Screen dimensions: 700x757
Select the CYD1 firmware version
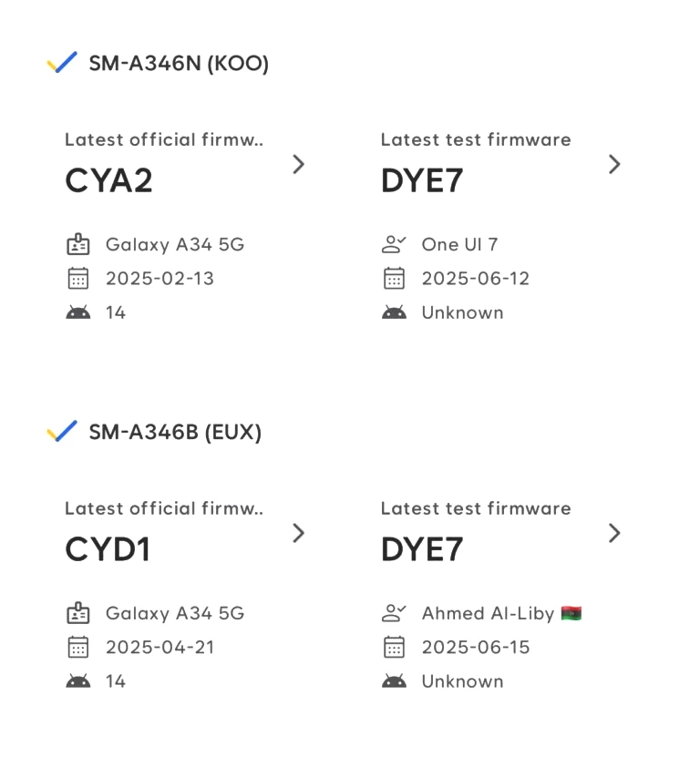[x=108, y=549]
